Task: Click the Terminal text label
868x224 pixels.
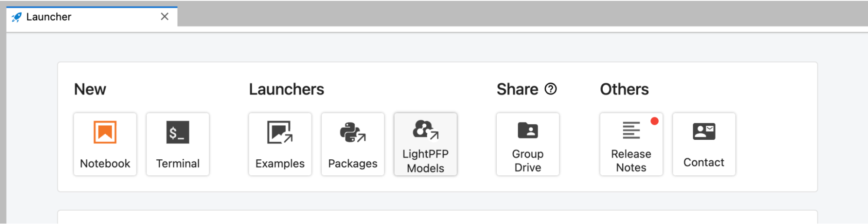Action: coord(178,163)
